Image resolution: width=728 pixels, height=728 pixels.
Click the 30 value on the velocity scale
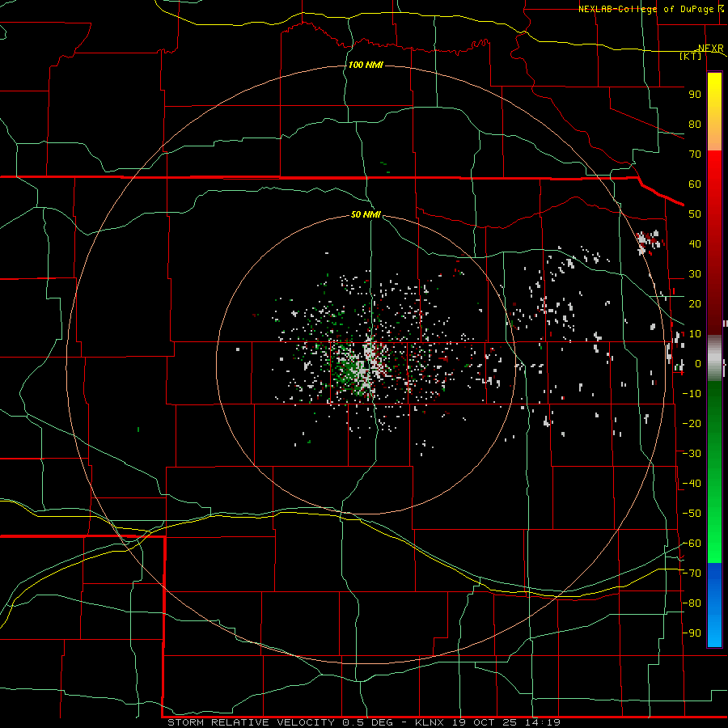695,274
